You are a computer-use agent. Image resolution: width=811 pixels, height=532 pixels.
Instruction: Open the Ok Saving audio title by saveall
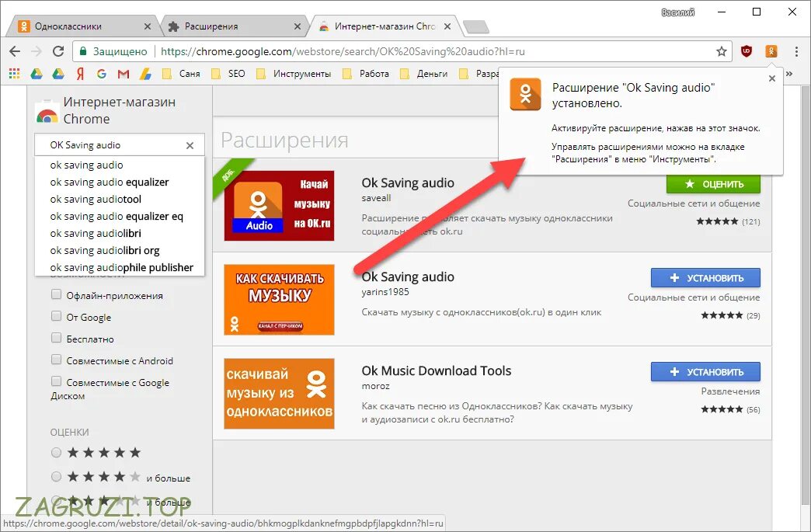point(408,183)
